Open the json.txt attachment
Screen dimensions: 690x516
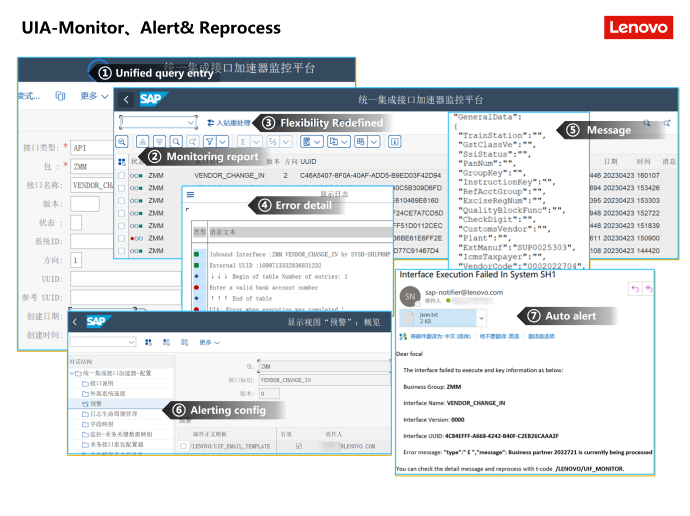438,318
